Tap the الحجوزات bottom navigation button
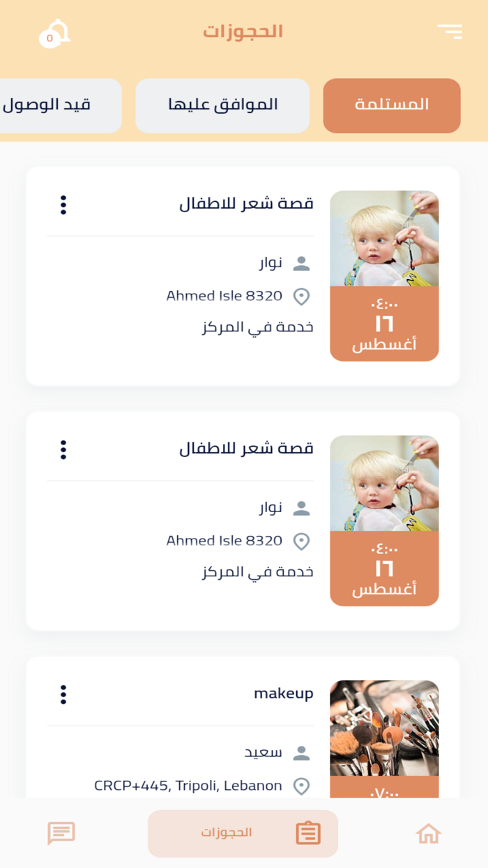Screen dimensions: 488x868 pos(243,833)
